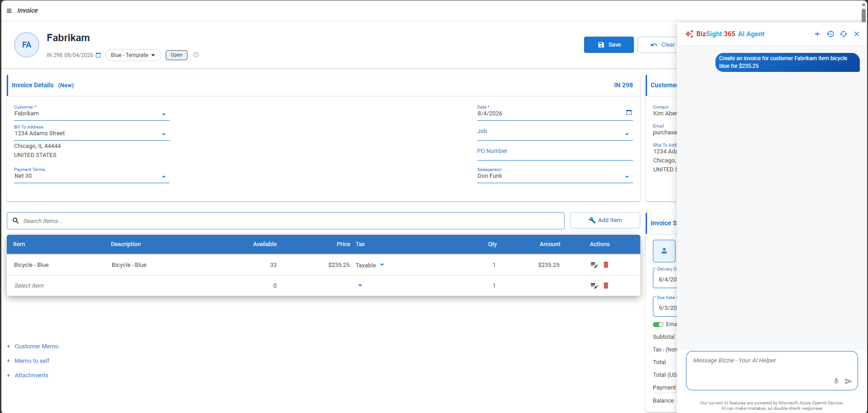
Task: Open the Job dropdown
Action: coord(627,134)
